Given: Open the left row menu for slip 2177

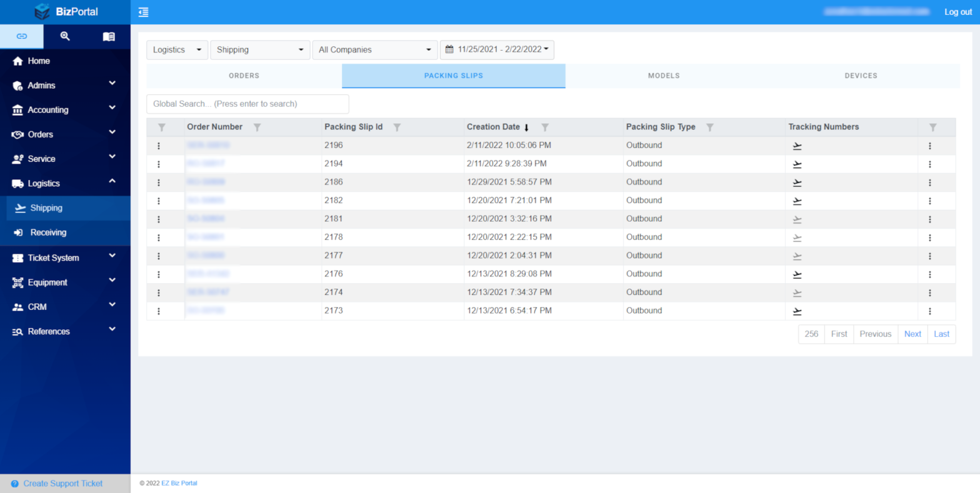Looking at the screenshot, I should pos(159,256).
